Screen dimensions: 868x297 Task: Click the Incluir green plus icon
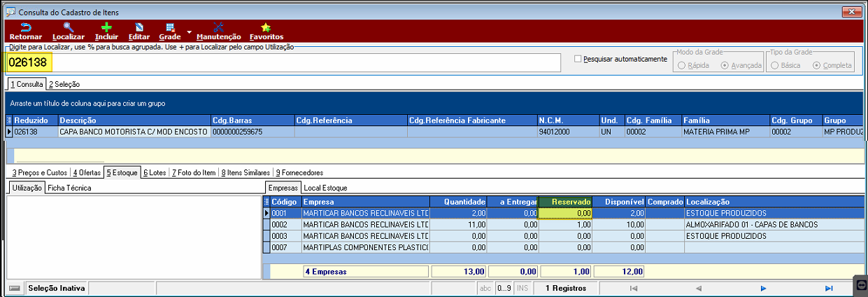coord(106,27)
